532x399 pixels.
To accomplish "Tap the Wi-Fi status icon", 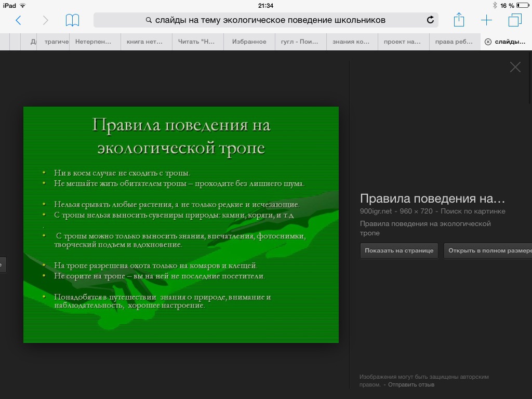I will (23, 5).
